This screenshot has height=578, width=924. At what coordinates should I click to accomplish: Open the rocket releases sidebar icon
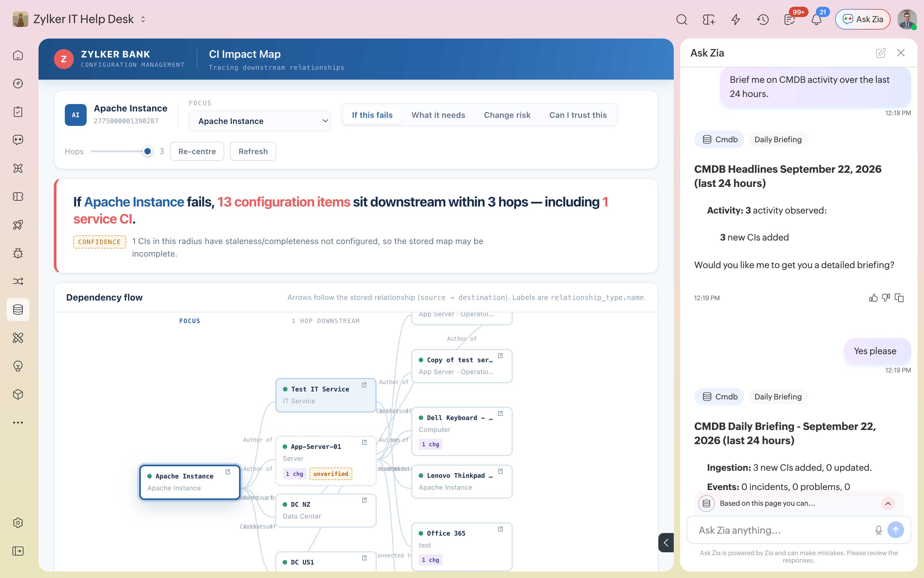(18, 225)
